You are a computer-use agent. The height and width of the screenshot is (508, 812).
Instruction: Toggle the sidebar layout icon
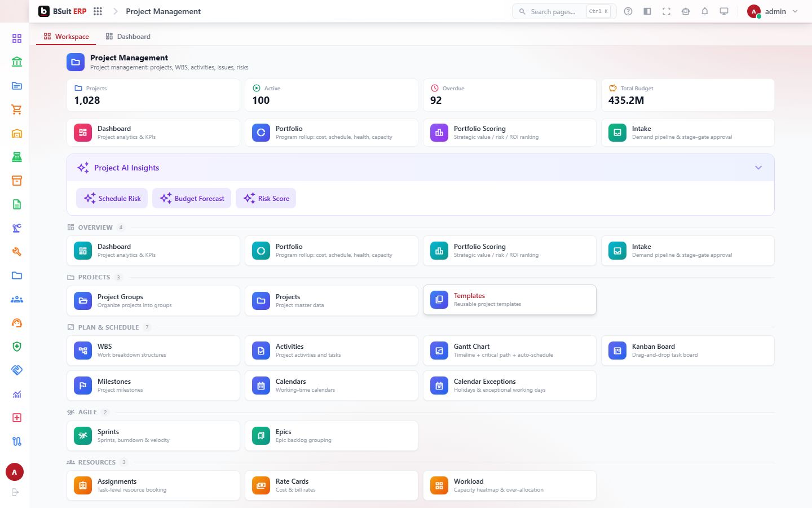(647, 11)
